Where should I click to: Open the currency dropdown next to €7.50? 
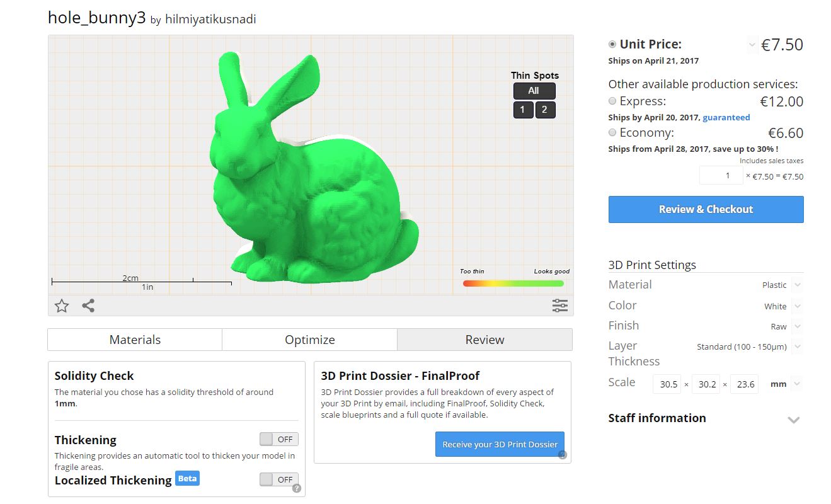752,45
